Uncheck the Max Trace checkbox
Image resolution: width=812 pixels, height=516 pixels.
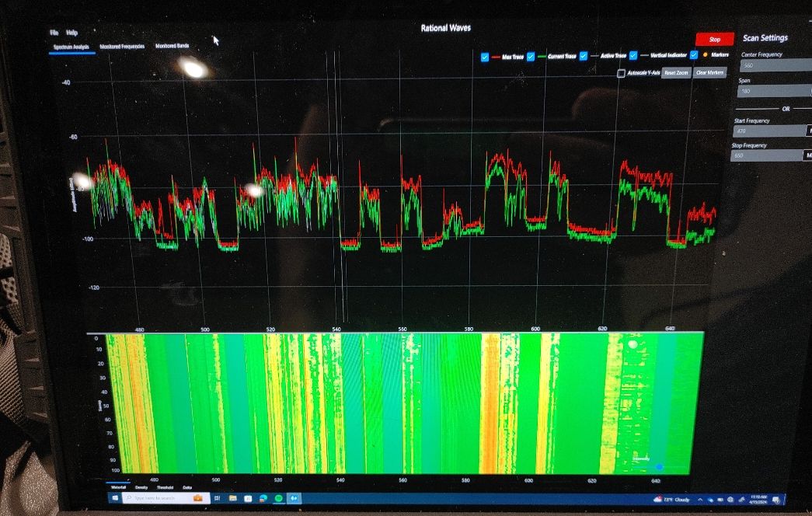coord(485,57)
